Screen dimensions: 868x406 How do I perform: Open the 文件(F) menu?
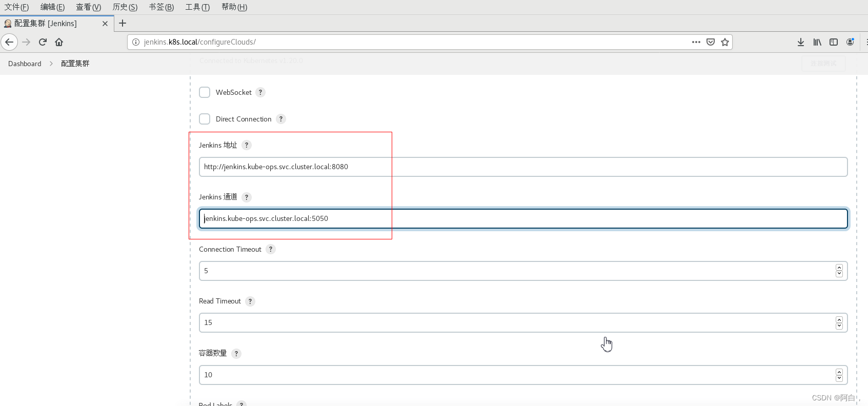point(17,7)
